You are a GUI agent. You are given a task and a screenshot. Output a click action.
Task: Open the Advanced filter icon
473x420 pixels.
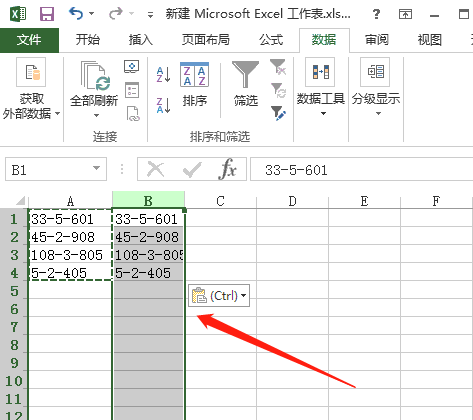(x=278, y=113)
